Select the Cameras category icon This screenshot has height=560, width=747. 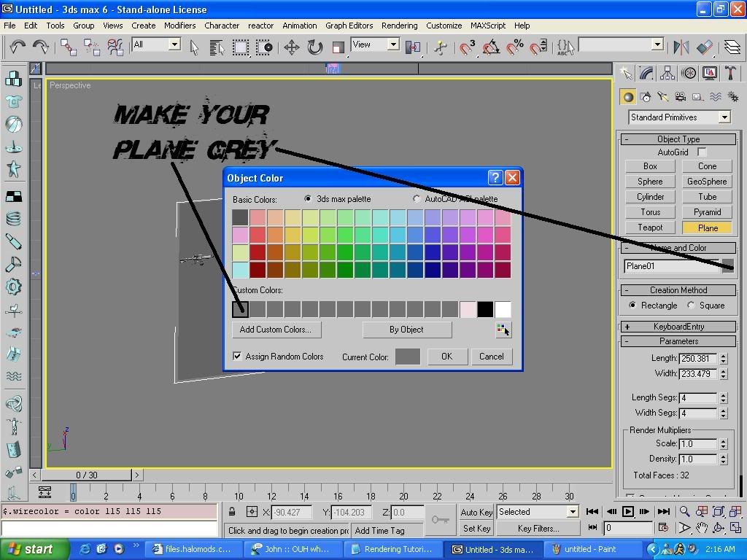click(x=681, y=97)
